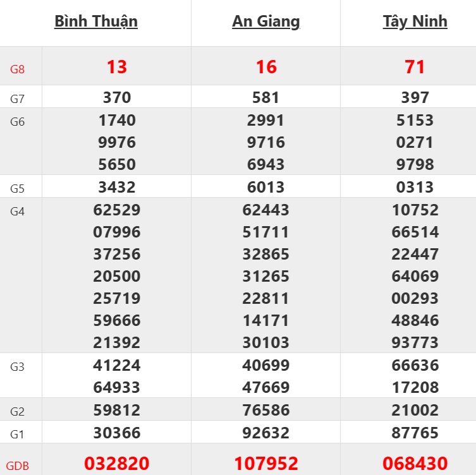476x475 pixels.
Task: Click the G4 prize row label
Action: coord(17,212)
